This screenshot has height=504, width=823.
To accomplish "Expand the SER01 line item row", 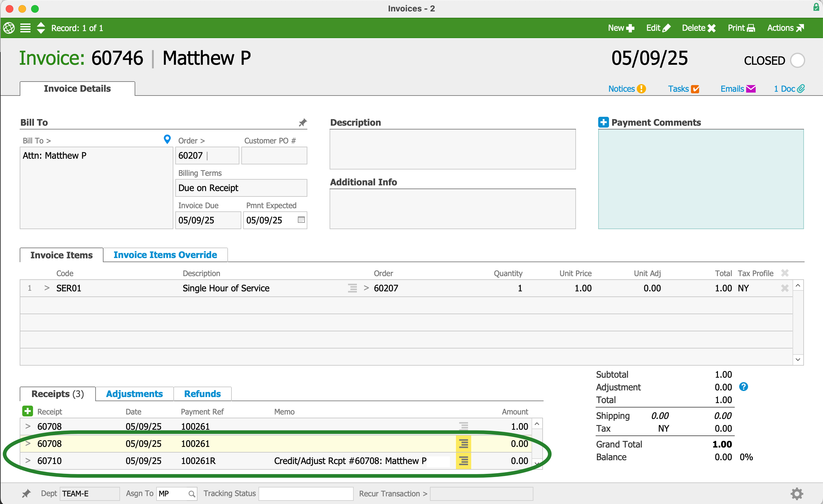I will 47,288.
